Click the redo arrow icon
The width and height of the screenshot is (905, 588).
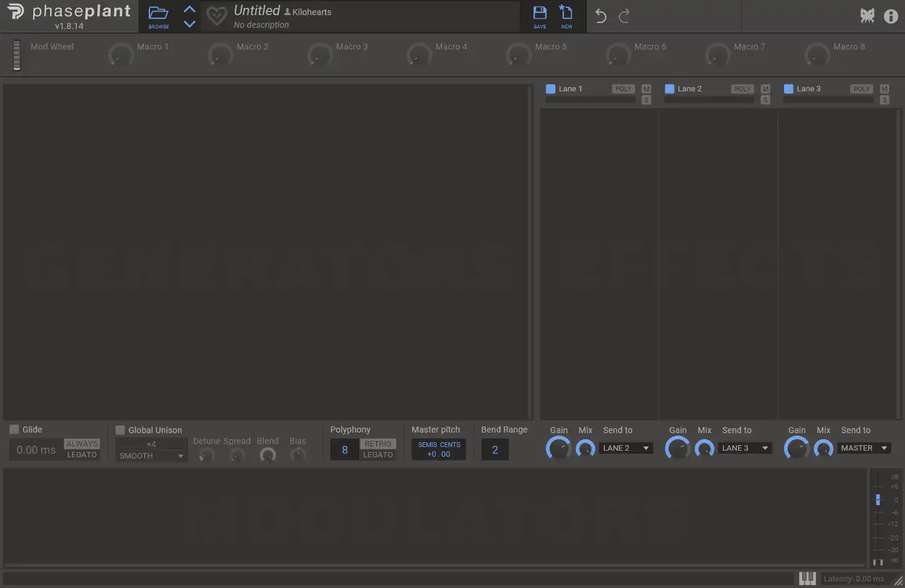tap(624, 16)
